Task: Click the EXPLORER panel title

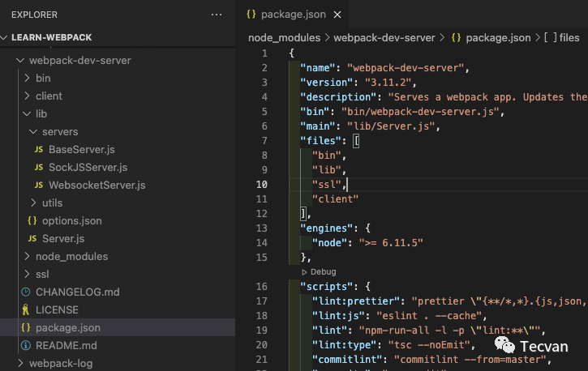Action: coord(35,15)
